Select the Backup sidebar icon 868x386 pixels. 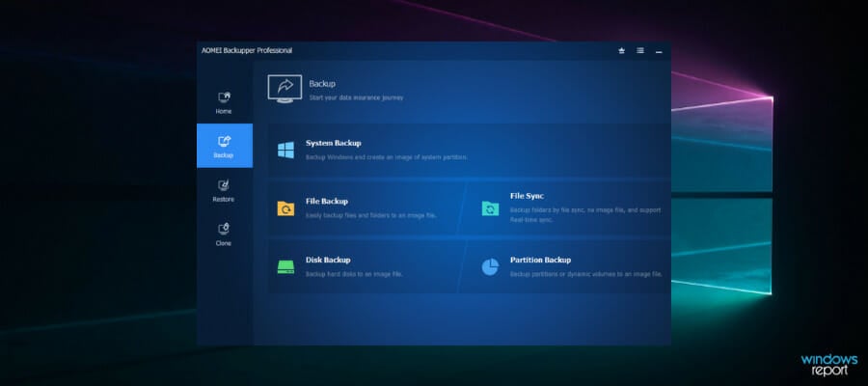[x=224, y=141]
